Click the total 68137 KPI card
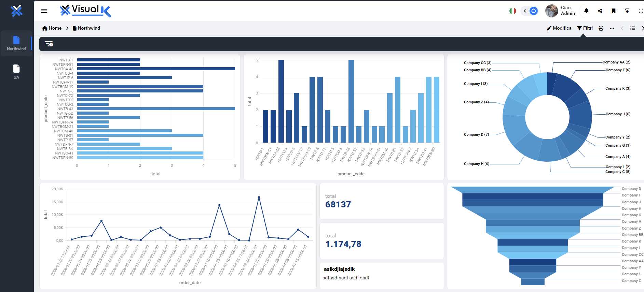Viewport: 644px width, 292px height. [382, 201]
